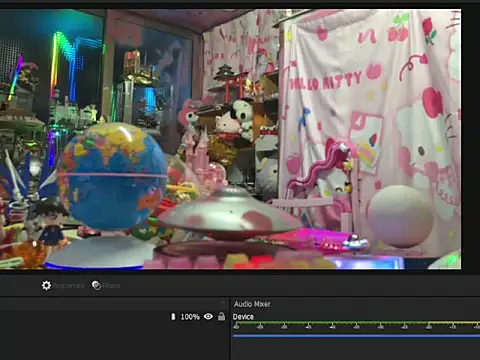The width and height of the screenshot is (480, 360).
Task: Click the white ball in the preview
Action: coord(400,217)
